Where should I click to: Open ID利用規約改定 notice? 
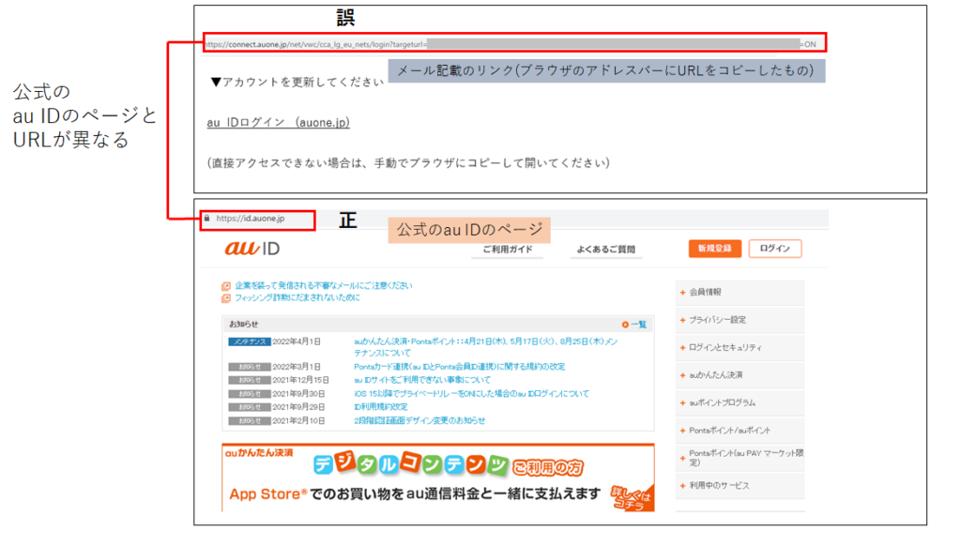pos(381,407)
